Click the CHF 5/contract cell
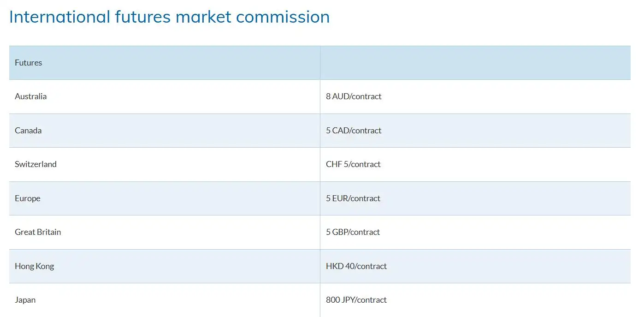The height and width of the screenshot is (317, 644). 353,164
